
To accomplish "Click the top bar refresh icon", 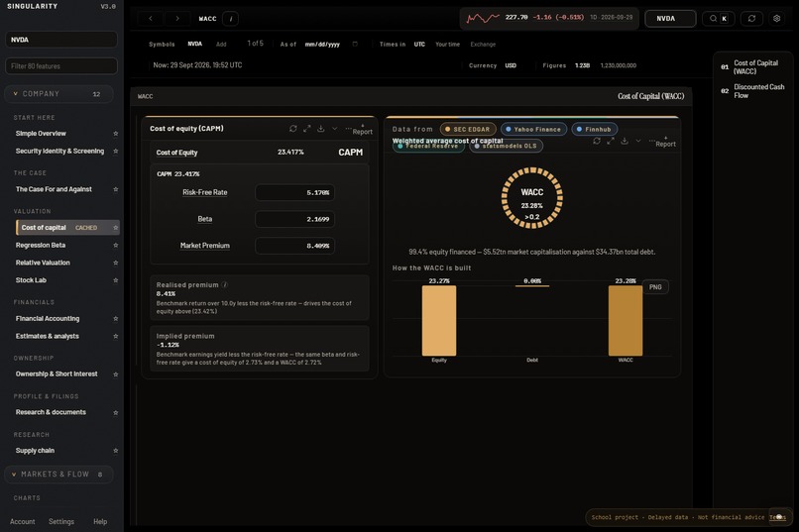I will [x=751, y=18].
